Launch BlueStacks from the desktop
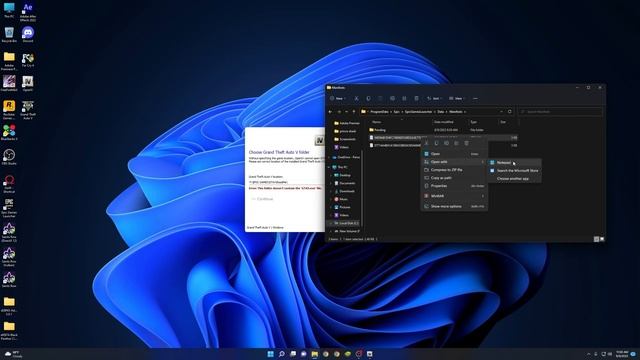 (x=9, y=133)
